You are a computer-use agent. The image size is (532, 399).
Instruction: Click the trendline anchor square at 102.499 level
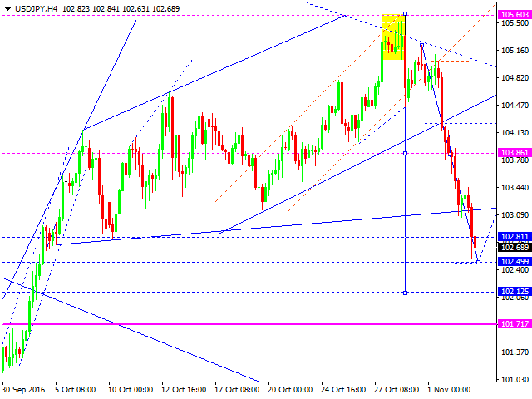coord(479,263)
